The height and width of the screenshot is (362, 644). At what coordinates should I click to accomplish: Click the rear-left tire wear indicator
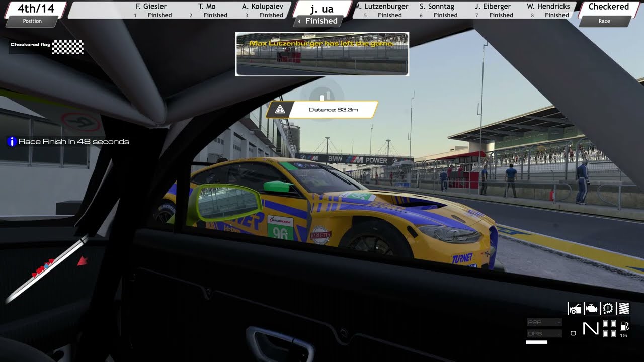(606, 334)
